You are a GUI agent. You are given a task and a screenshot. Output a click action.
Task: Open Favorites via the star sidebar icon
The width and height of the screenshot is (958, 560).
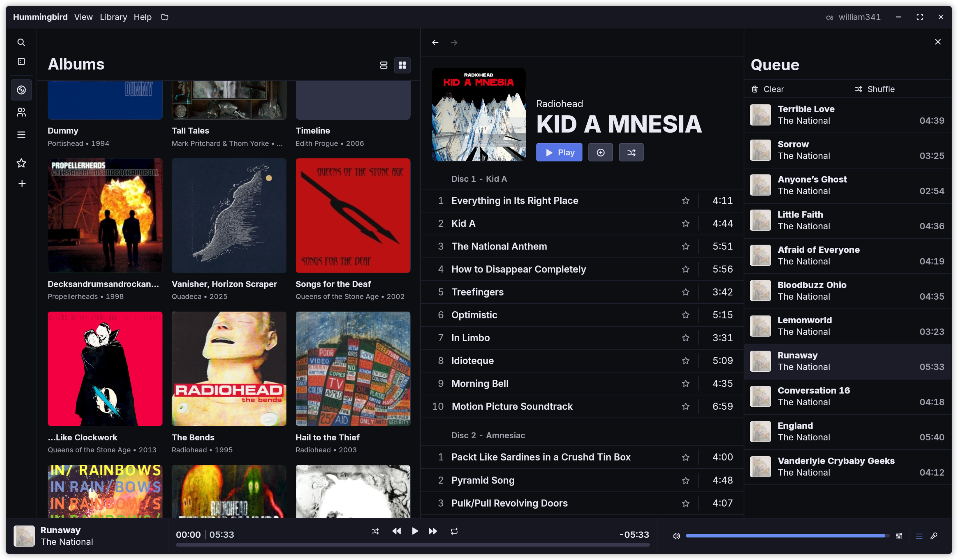[x=21, y=163]
